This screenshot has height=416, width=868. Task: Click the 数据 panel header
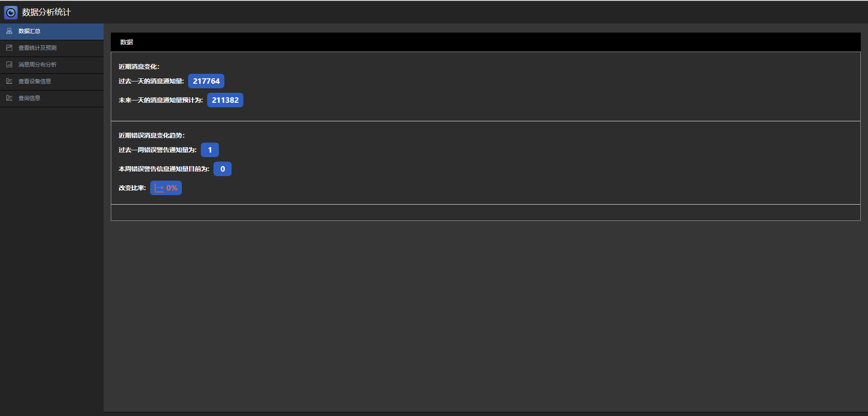pos(486,42)
